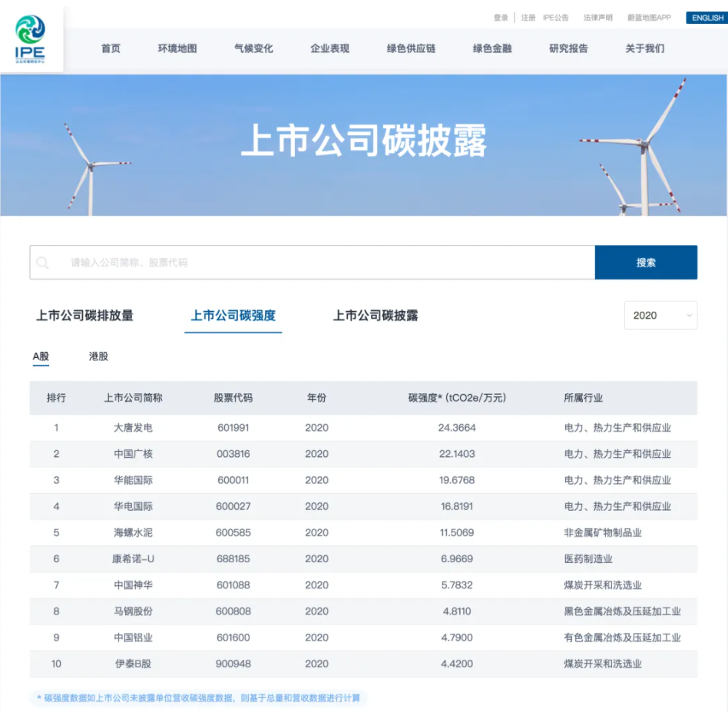Click company name 康希诺-U
The image size is (728, 712).
[134, 558]
